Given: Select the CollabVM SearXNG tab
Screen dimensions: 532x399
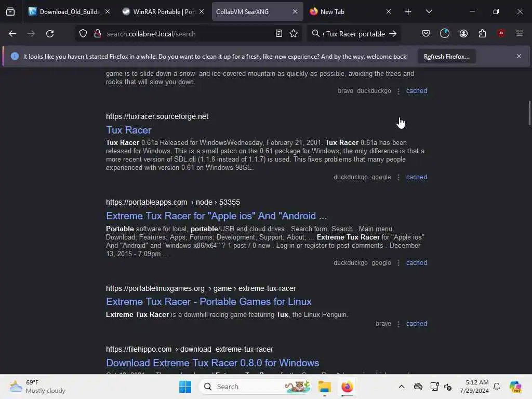Looking at the screenshot, I should (x=257, y=11).
